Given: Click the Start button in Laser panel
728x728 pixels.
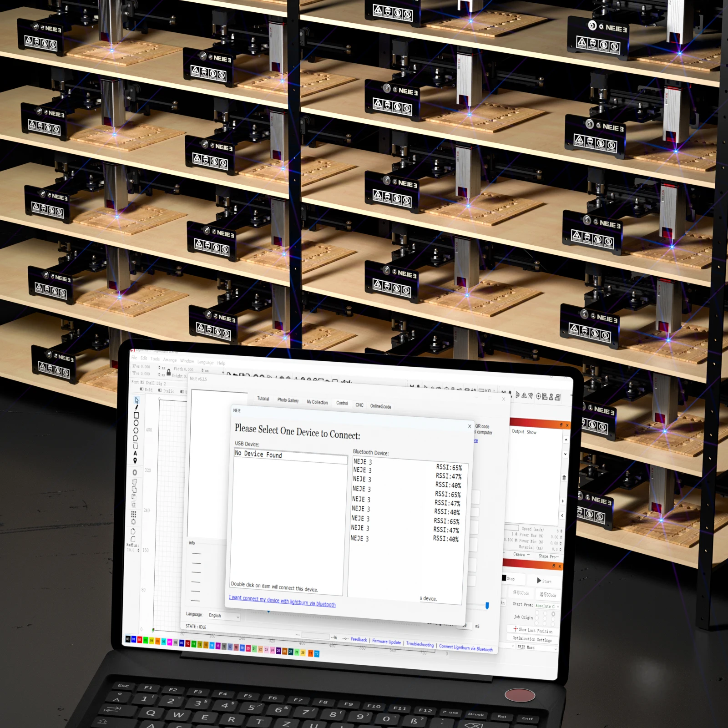Looking at the screenshot, I should coord(544,581).
